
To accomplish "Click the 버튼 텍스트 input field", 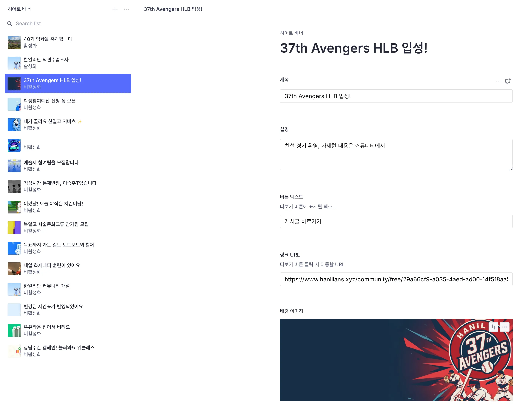I will pyautogui.click(x=396, y=221).
